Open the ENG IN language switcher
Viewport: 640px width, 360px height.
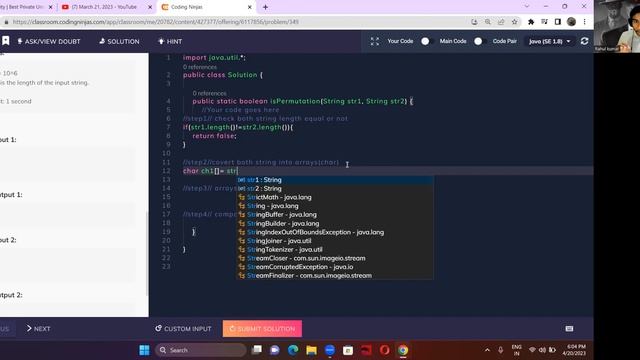click(517, 350)
